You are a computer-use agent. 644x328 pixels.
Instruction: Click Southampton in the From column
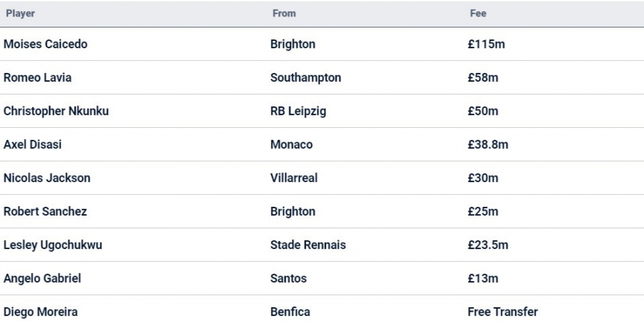coord(306,78)
